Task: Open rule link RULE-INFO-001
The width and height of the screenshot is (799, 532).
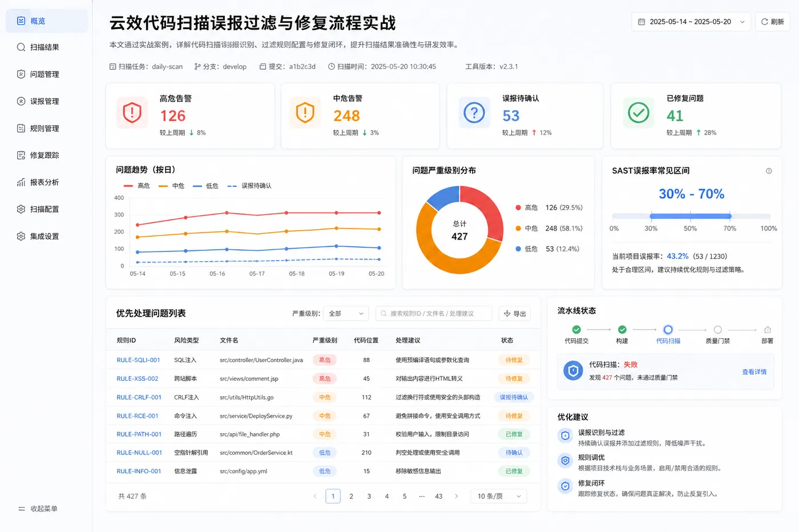Action: pos(139,472)
